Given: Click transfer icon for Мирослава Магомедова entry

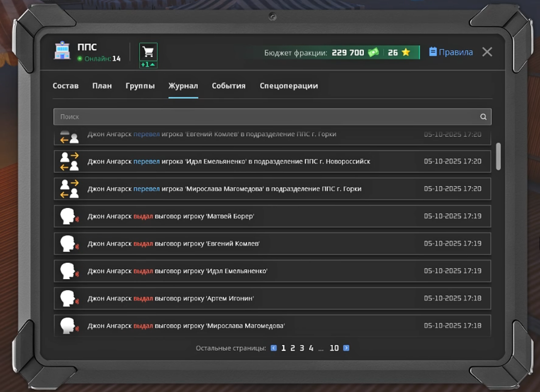Looking at the screenshot, I should [69, 189].
